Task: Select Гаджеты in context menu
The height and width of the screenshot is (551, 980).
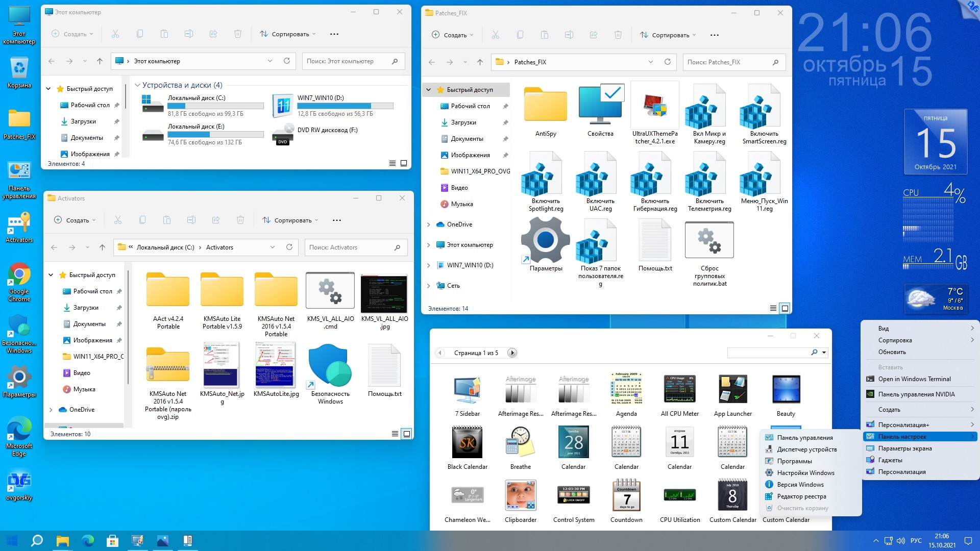Action: point(890,460)
